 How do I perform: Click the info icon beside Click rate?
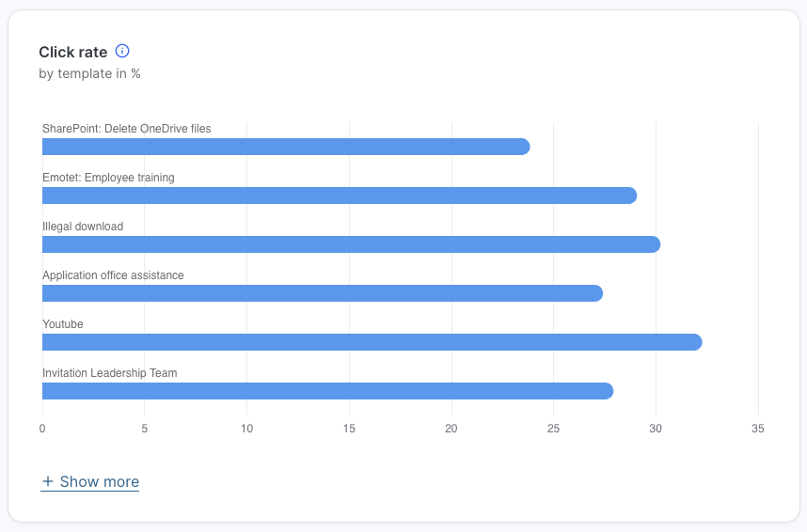121,52
